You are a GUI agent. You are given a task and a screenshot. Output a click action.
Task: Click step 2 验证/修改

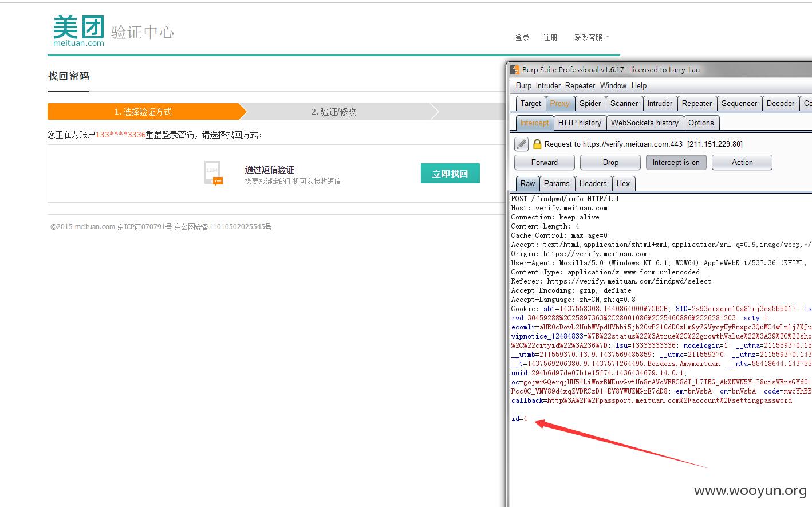(x=334, y=112)
